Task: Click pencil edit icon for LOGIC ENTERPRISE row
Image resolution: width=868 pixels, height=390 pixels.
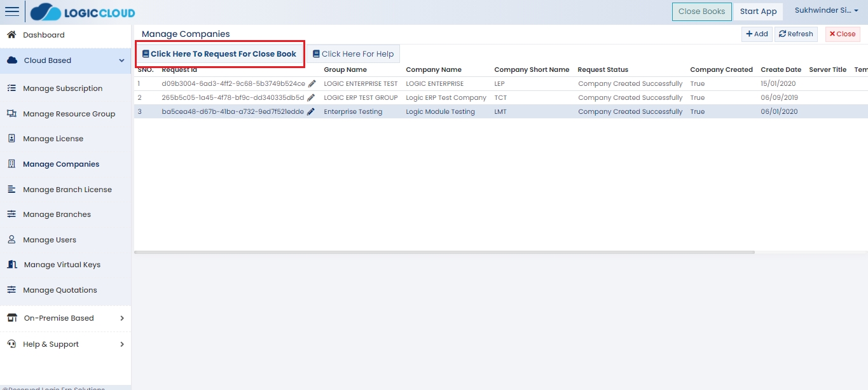Action: (x=312, y=84)
